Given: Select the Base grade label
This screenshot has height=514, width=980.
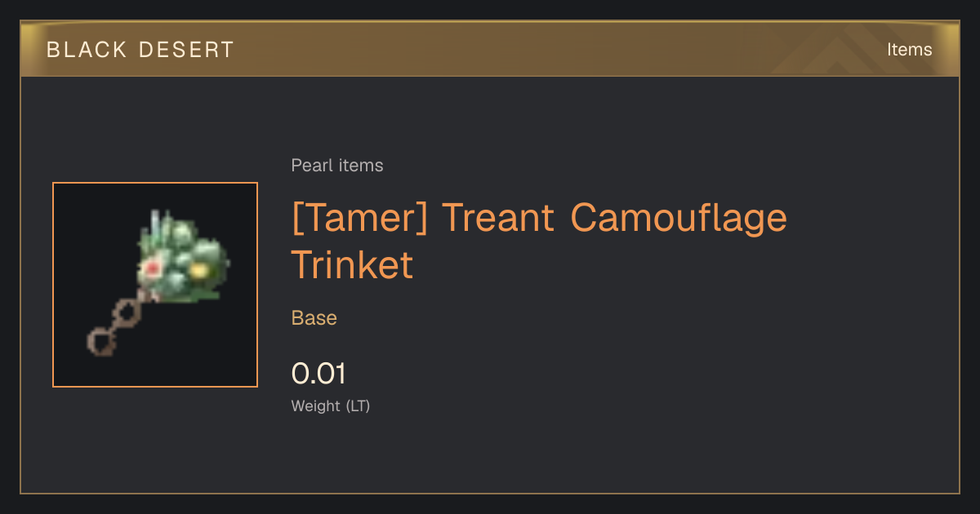Looking at the screenshot, I should click(314, 318).
